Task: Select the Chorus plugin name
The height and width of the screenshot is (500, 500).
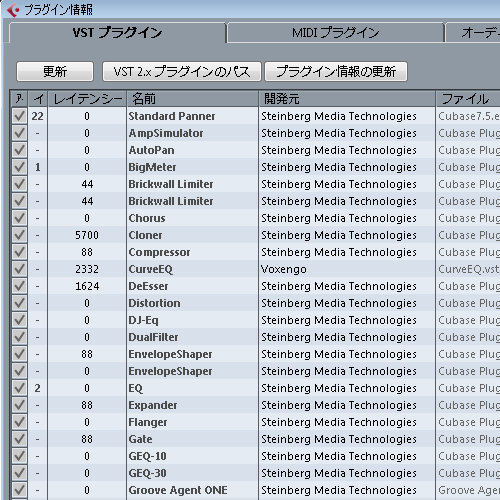Action: coord(147,218)
